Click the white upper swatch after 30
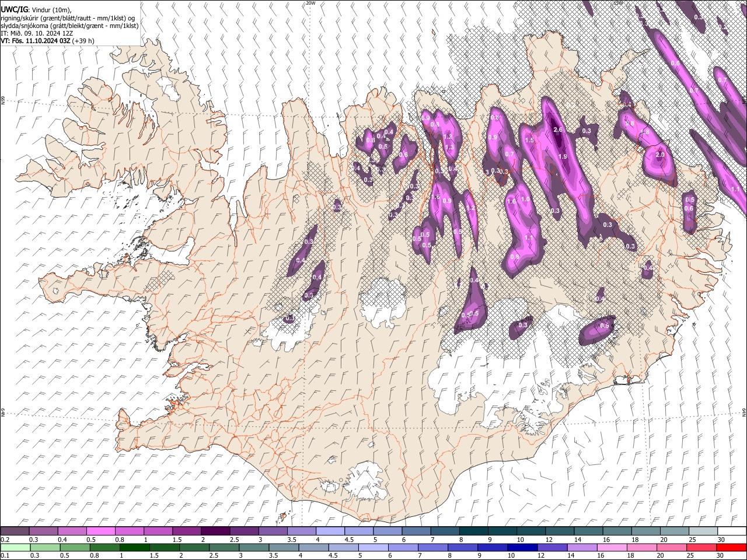Screen dimensions: 747x560 (732, 531)
